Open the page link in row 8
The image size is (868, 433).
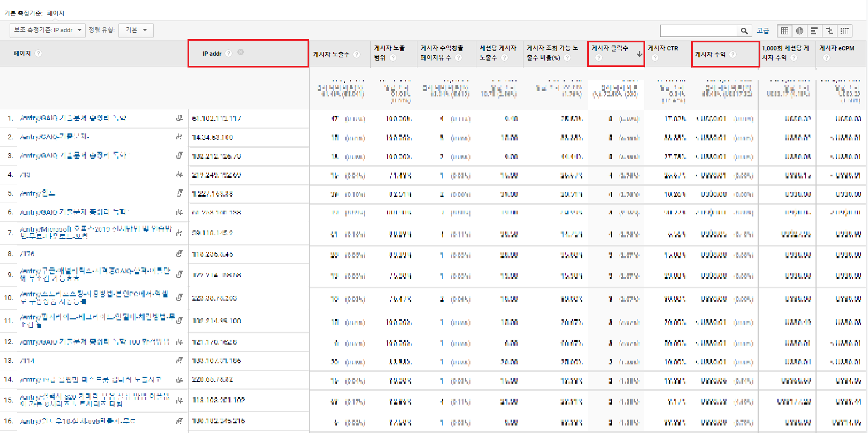[27, 253]
